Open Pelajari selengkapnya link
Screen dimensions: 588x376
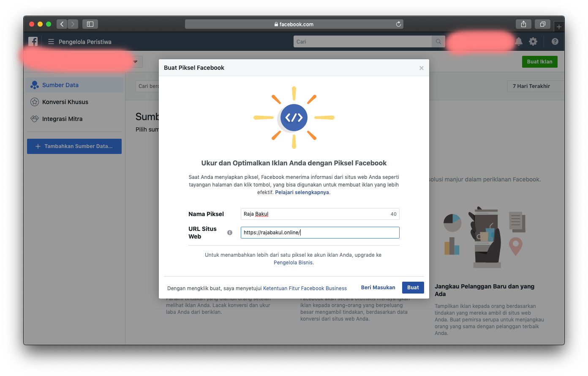click(302, 192)
